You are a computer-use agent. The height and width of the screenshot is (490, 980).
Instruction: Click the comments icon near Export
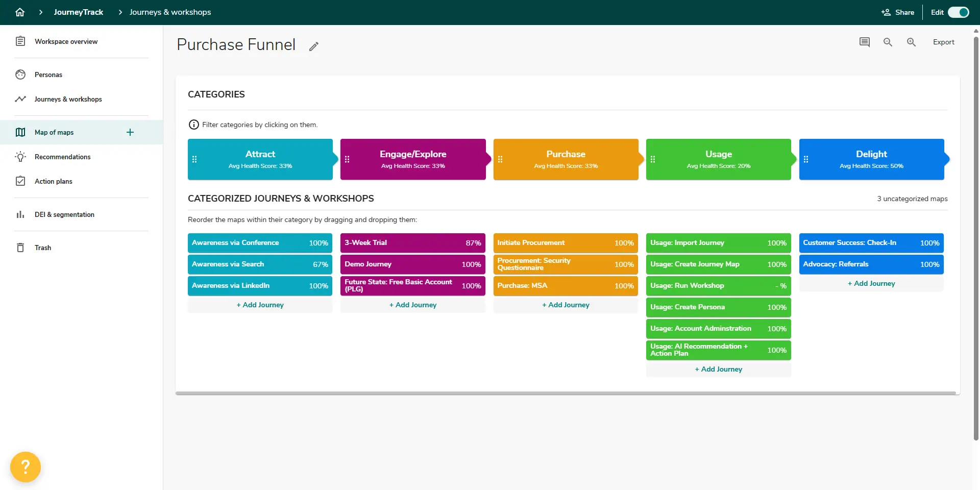[x=864, y=42]
